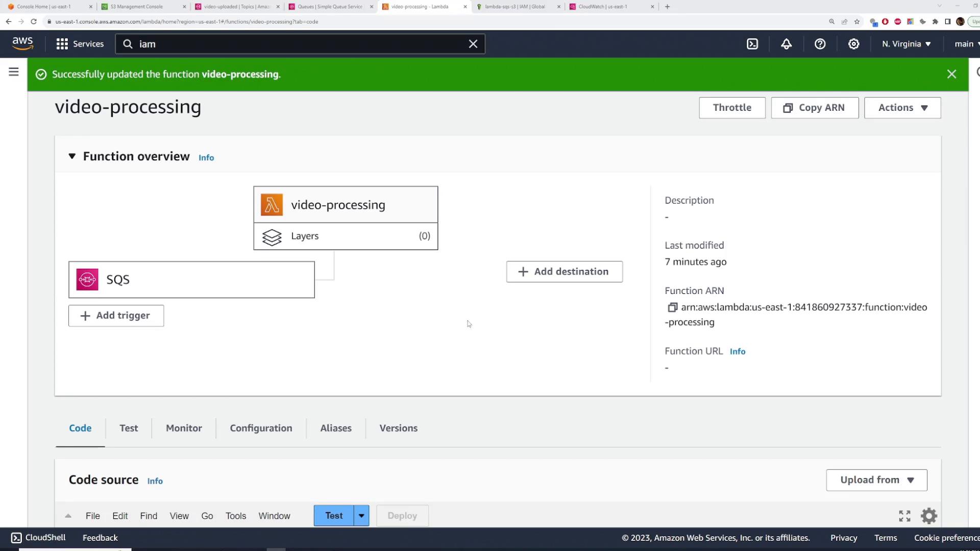Open the main account dropdown

[x=966, y=44]
